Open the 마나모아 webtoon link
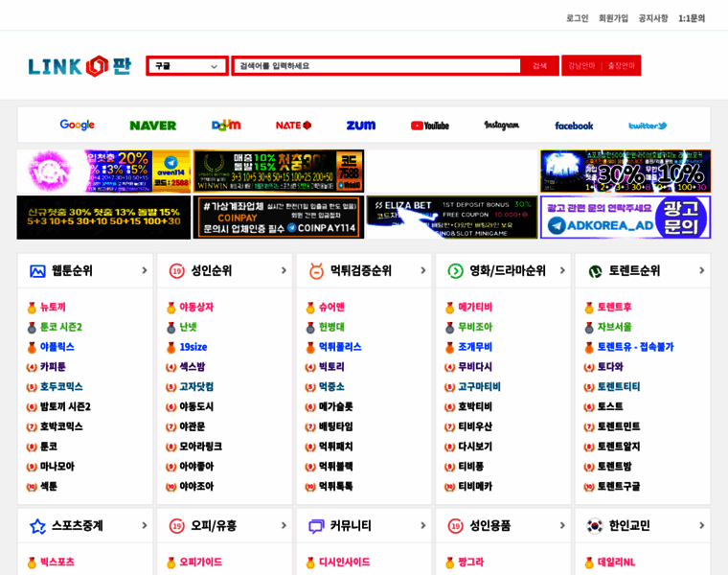 click(57, 467)
